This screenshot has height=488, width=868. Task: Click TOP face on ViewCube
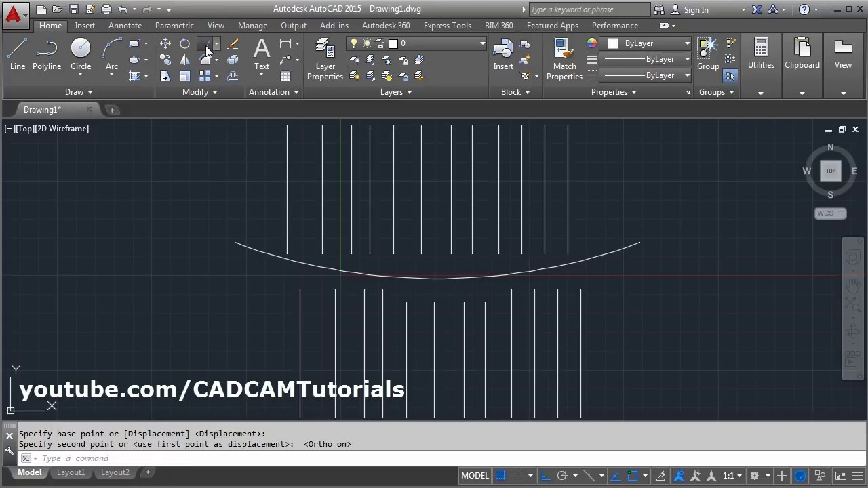click(831, 171)
